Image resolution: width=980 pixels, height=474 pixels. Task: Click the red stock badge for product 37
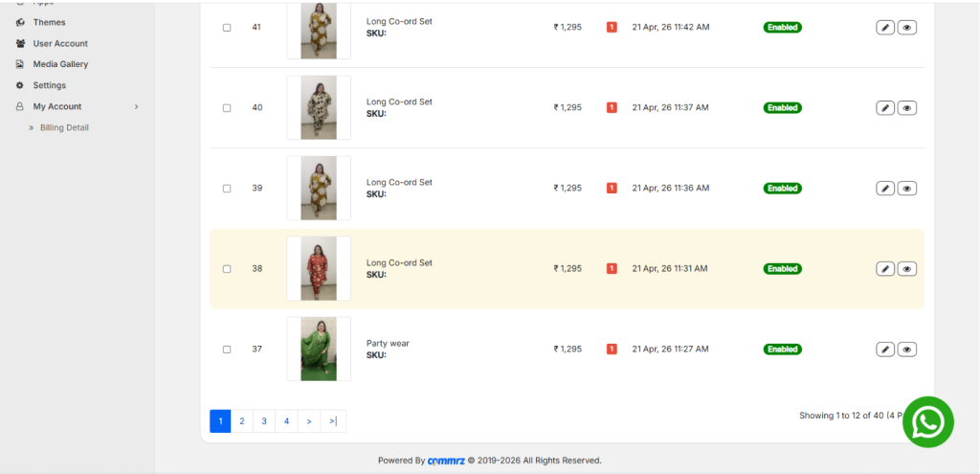coord(612,349)
